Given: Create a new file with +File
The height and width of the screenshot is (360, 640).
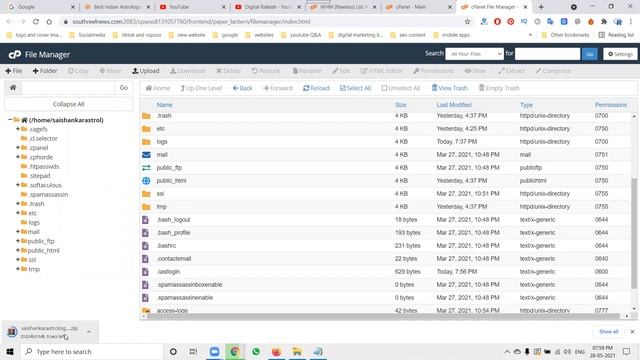Looking at the screenshot, I should pyautogui.click(x=13, y=71).
